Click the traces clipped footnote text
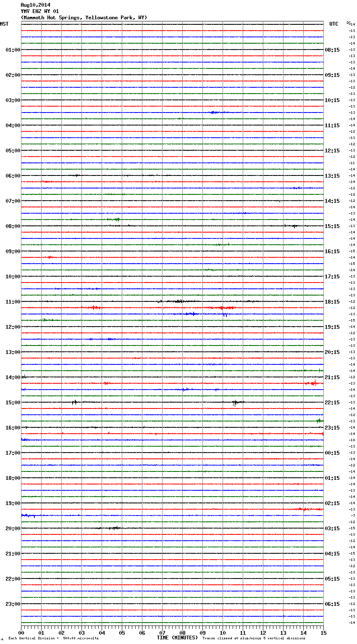The width and height of the screenshot is (357, 644). point(254,638)
